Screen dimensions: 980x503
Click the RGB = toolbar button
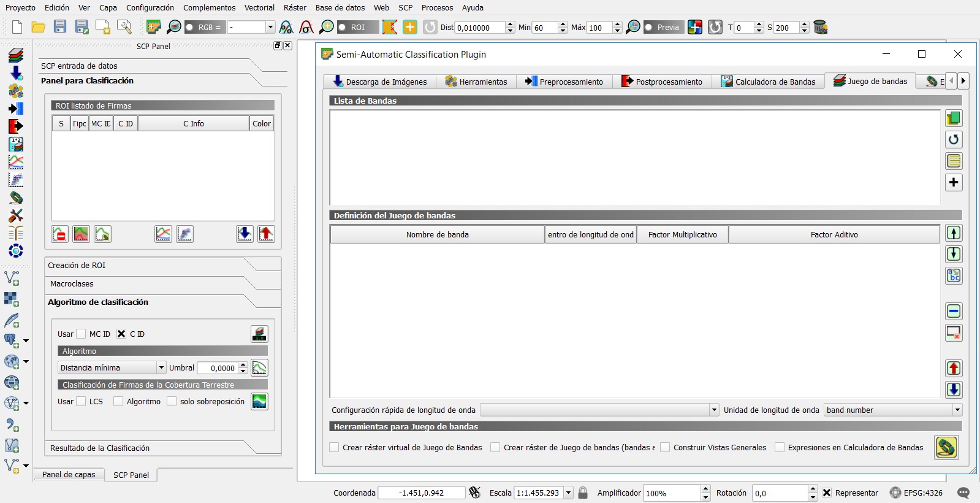[x=205, y=27]
